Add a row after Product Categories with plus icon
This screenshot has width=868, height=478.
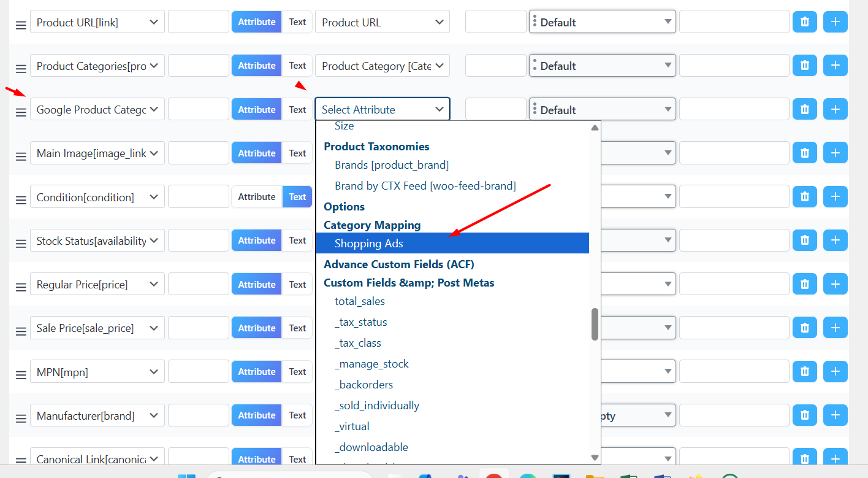pyautogui.click(x=835, y=66)
